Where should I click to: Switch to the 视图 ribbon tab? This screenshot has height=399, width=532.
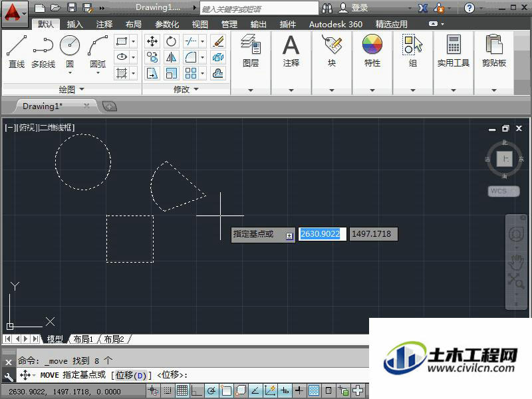[x=200, y=25]
